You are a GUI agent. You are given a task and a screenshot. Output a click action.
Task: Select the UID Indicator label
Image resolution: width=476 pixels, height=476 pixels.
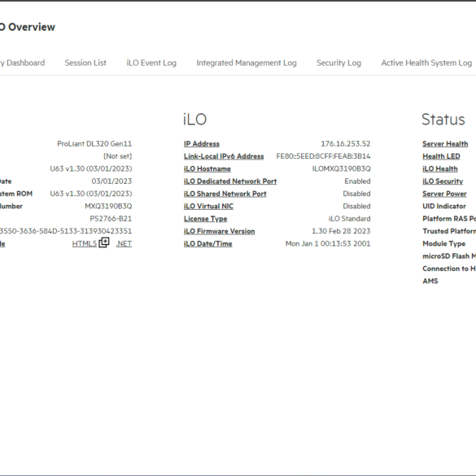444,206
